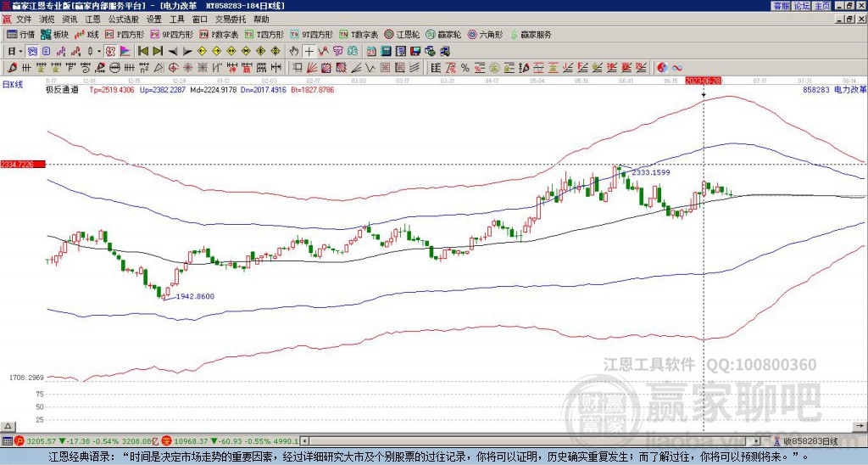Screen dimensions: 868x465
Task: Click the floppy disk save icon
Action: click(x=415, y=52)
